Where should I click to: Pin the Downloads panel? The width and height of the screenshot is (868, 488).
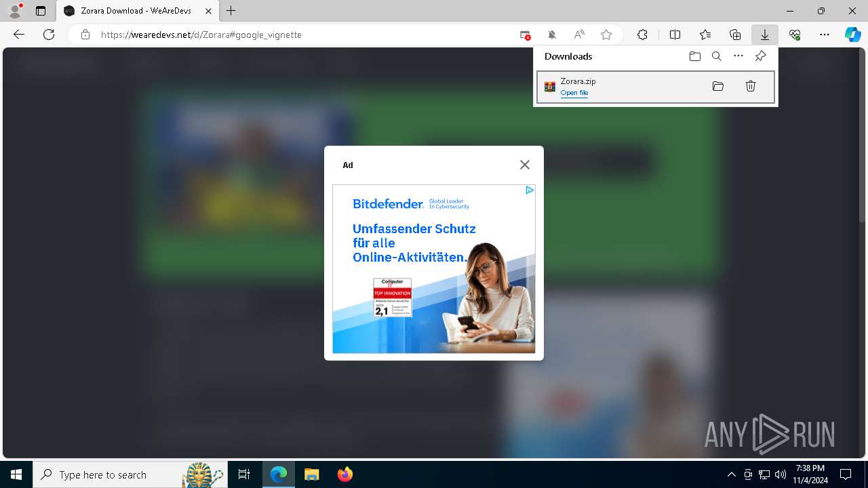(x=760, y=56)
